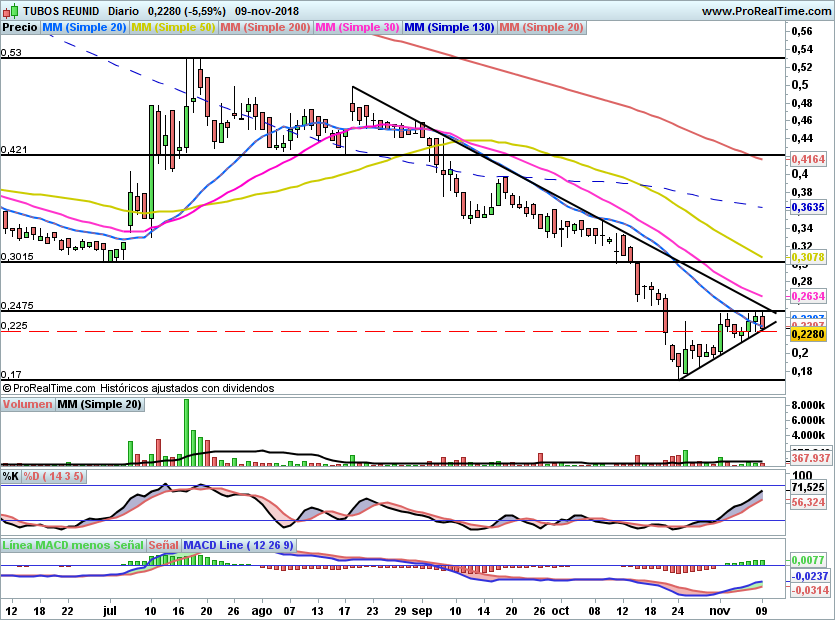Click the 0,3635 dashed average value tag
Viewport: 835px width, 620px height.
tap(808, 207)
